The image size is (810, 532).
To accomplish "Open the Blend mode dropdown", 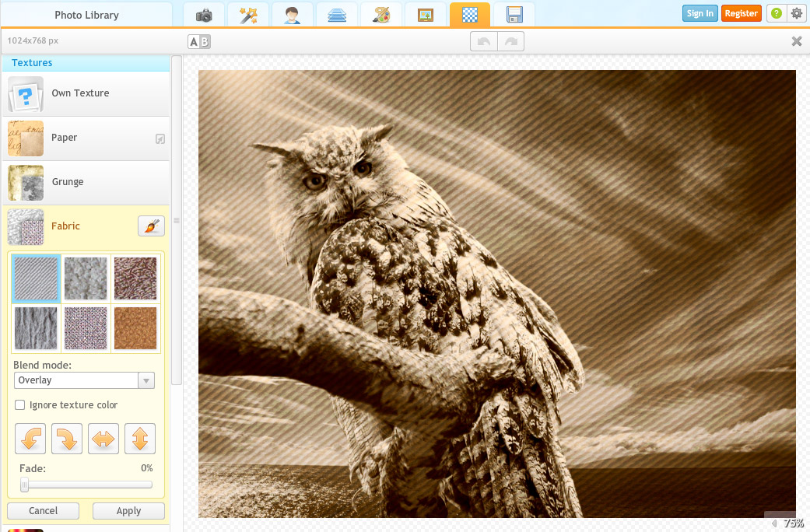I will click(x=84, y=380).
